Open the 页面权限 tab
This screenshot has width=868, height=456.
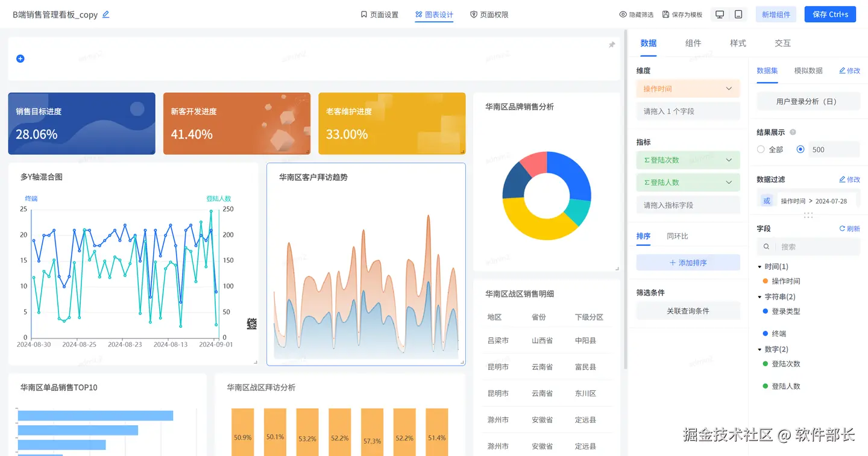(x=489, y=14)
